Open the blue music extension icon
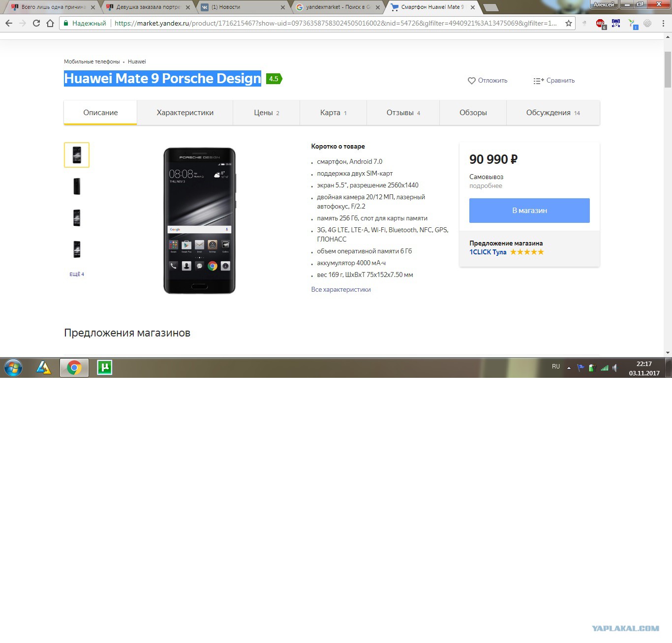This screenshot has width=672, height=643. 616,23
